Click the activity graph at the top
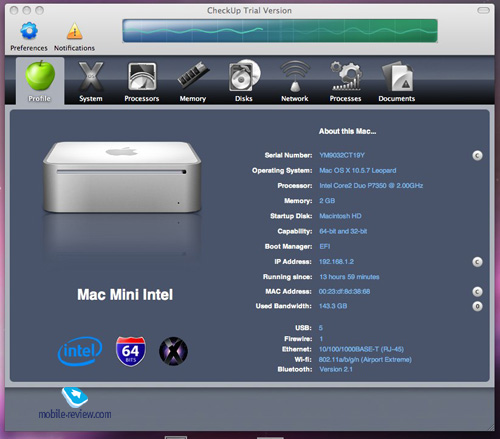This screenshot has height=439, width=500. click(x=280, y=31)
